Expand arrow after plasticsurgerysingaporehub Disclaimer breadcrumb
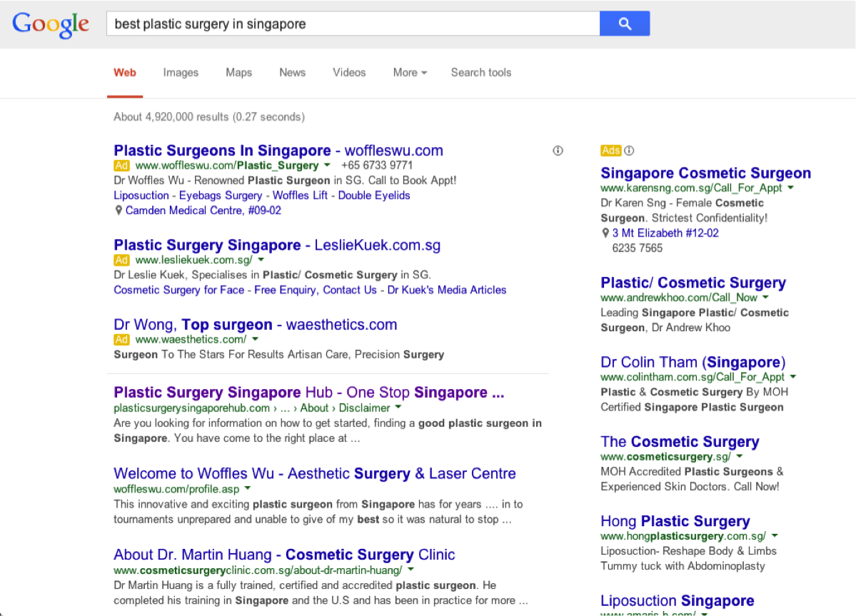The height and width of the screenshot is (616, 856). (x=398, y=407)
